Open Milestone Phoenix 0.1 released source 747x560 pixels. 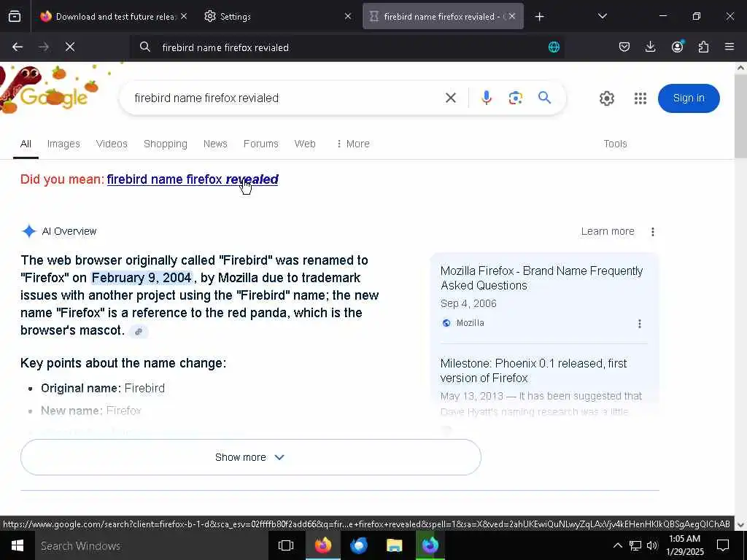[533, 370]
